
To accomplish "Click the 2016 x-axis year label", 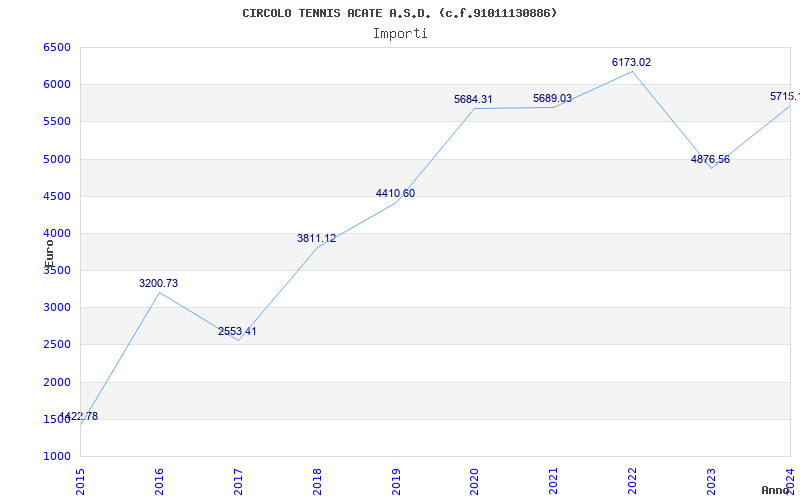I will point(159,482).
